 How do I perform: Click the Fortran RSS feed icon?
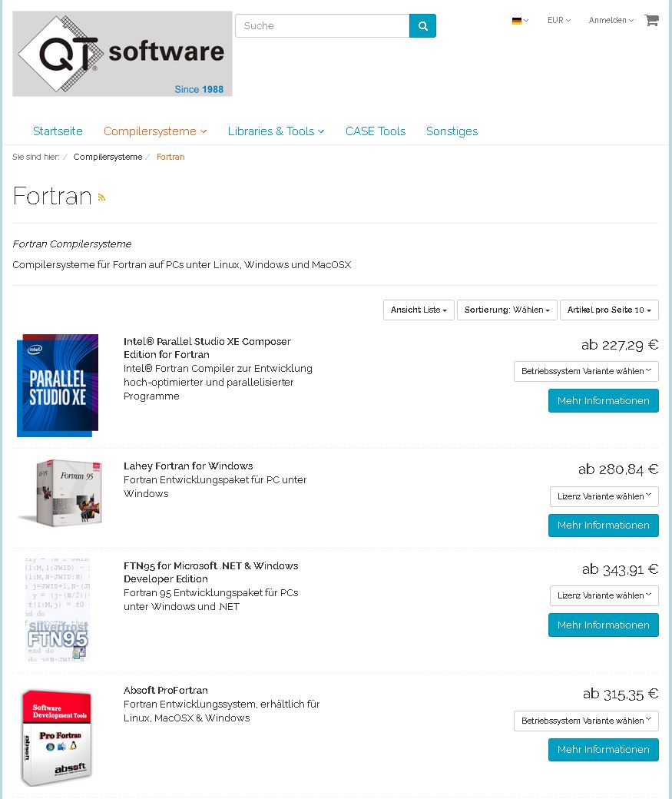click(x=101, y=197)
